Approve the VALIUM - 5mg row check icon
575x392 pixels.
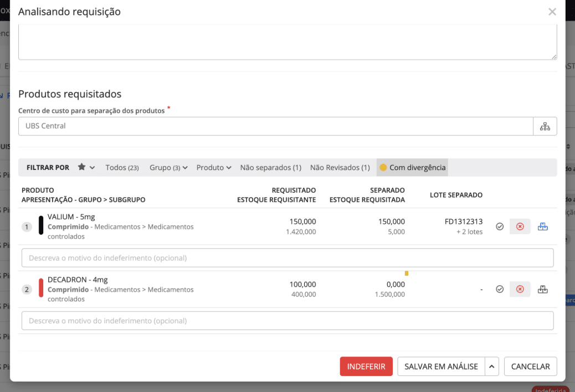click(500, 226)
